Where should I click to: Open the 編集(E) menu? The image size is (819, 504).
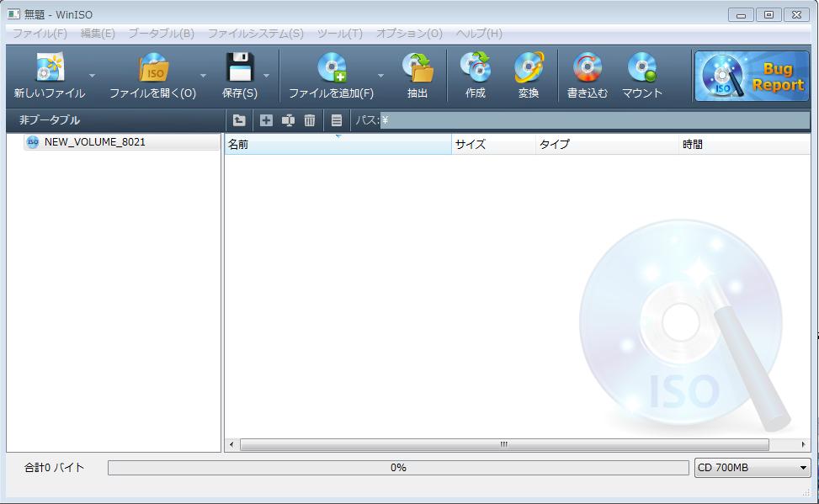tap(98, 34)
